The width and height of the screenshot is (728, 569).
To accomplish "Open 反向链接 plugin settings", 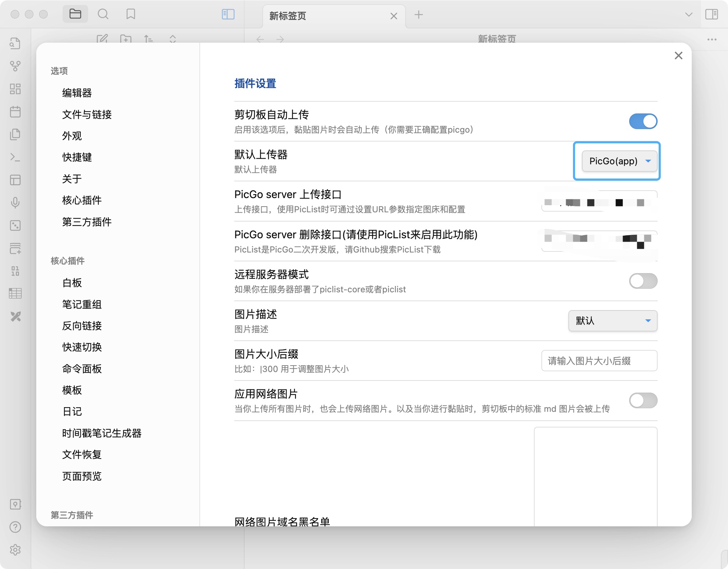I will [x=82, y=326].
